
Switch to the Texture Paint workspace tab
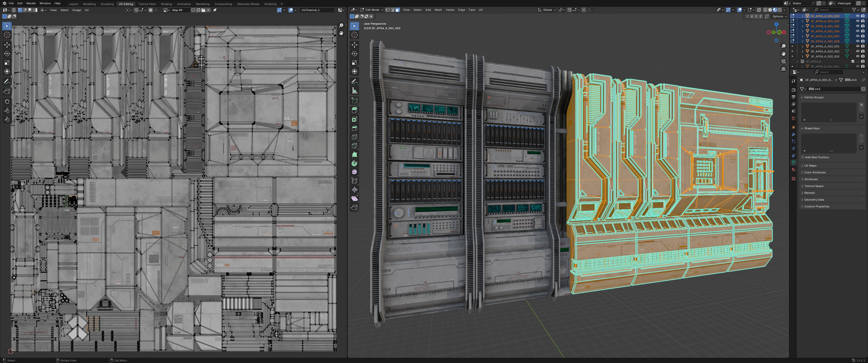(x=147, y=4)
